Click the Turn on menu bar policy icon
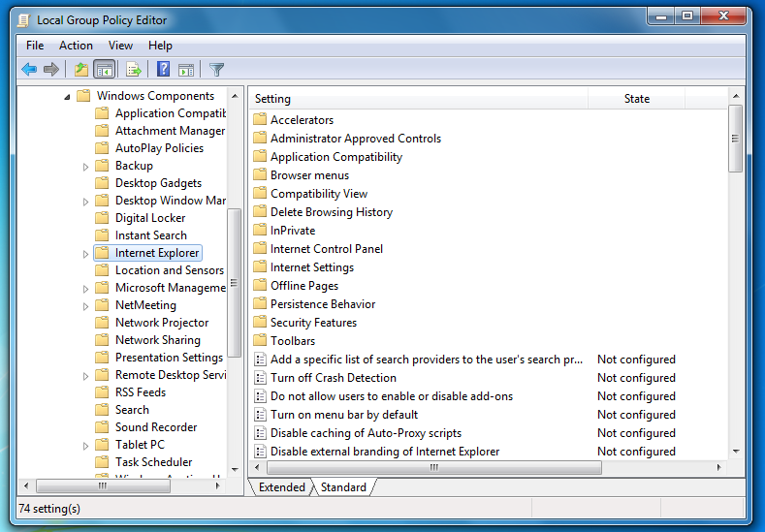The width and height of the screenshot is (765, 532). coord(261,415)
